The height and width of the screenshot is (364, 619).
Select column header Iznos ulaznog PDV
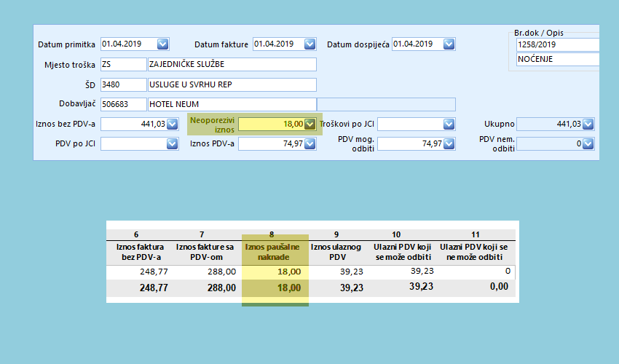click(x=336, y=252)
